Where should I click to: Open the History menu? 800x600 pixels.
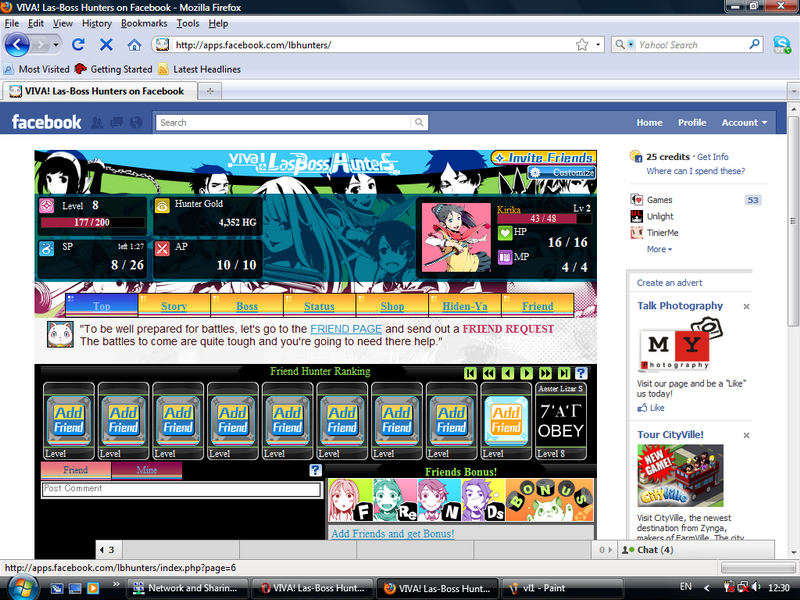(x=96, y=23)
